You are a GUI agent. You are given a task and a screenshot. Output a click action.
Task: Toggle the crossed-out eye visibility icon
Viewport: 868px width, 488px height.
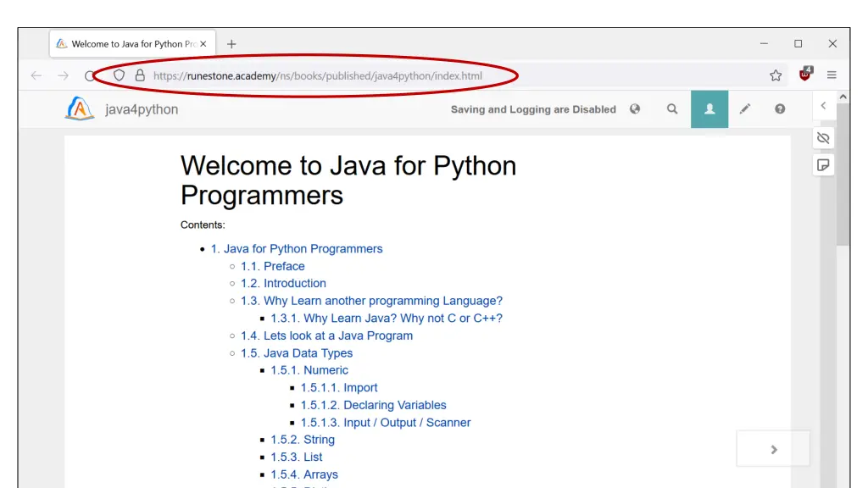[x=823, y=138]
